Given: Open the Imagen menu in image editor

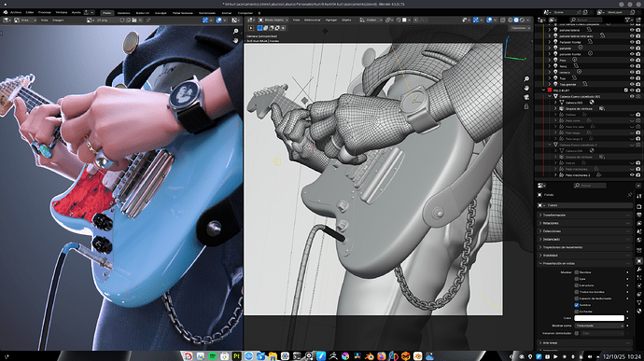Looking at the screenshot, I should point(58,21).
